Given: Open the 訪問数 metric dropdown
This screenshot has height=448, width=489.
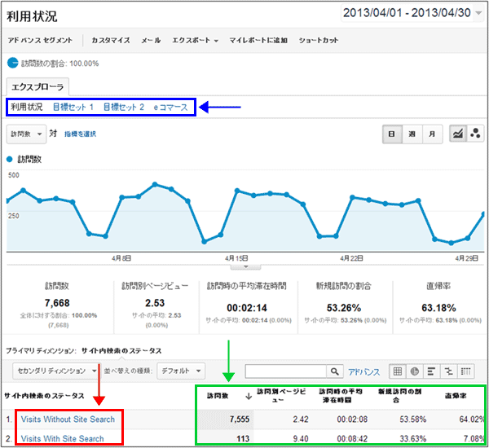Looking at the screenshot, I should tap(26, 133).
